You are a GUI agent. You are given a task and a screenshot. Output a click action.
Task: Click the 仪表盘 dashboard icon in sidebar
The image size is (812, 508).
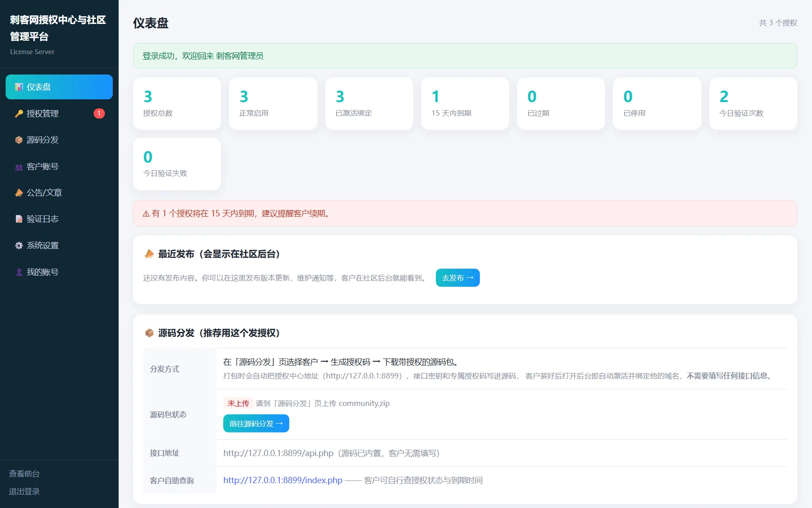19,87
